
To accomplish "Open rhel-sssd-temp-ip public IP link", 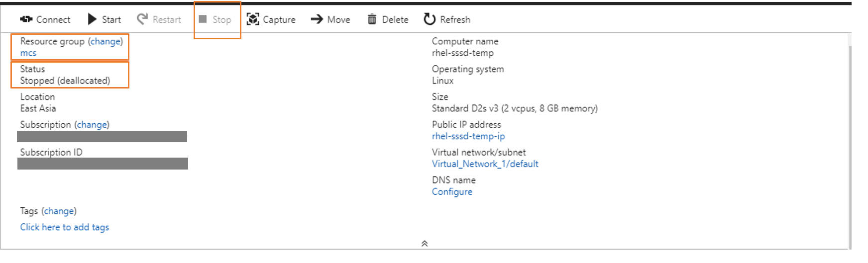I will pos(468,136).
